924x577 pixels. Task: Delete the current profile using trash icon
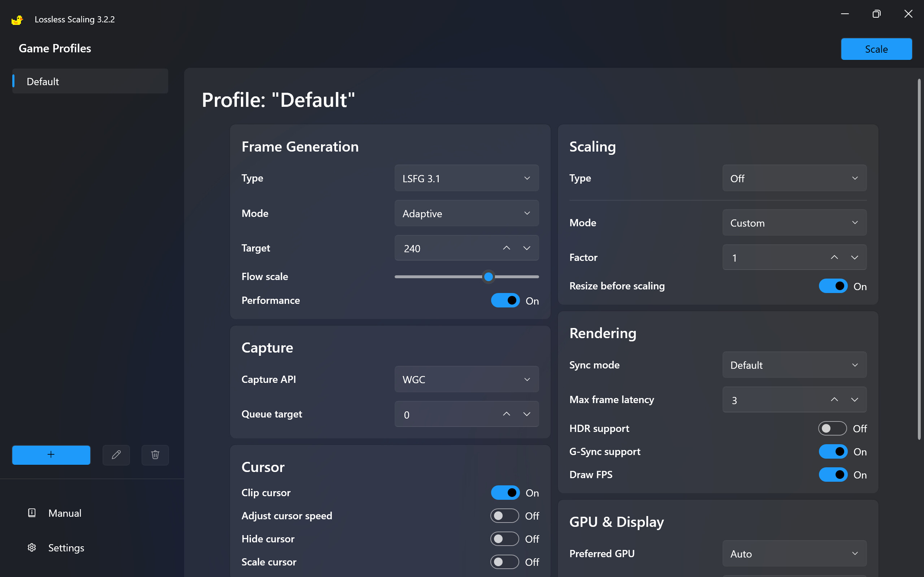pyautogui.click(x=155, y=455)
